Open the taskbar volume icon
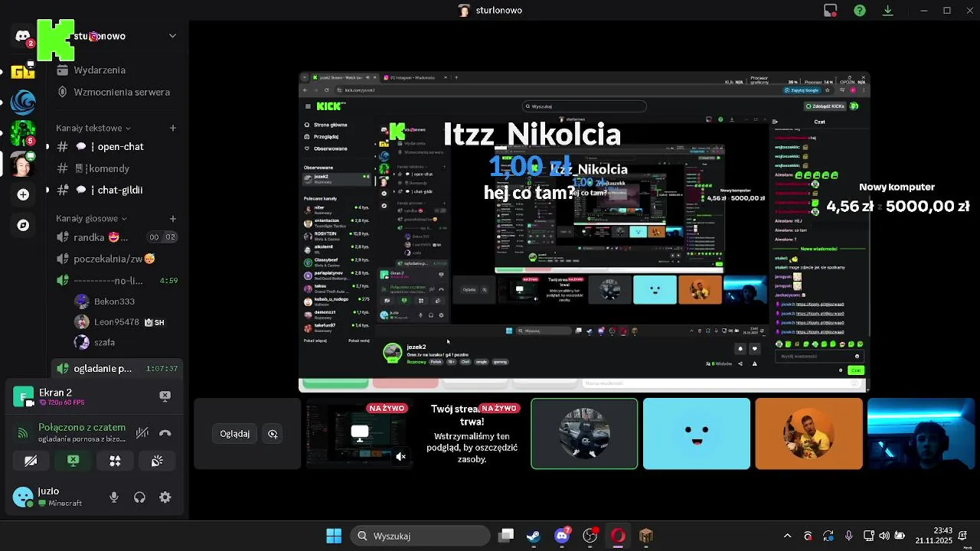Image resolution: width=980 pixels, height=551 pixels. 884,536
